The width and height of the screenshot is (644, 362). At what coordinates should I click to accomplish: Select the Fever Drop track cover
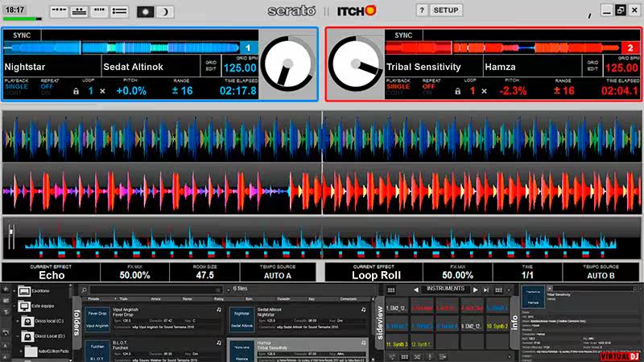(97, 319)
